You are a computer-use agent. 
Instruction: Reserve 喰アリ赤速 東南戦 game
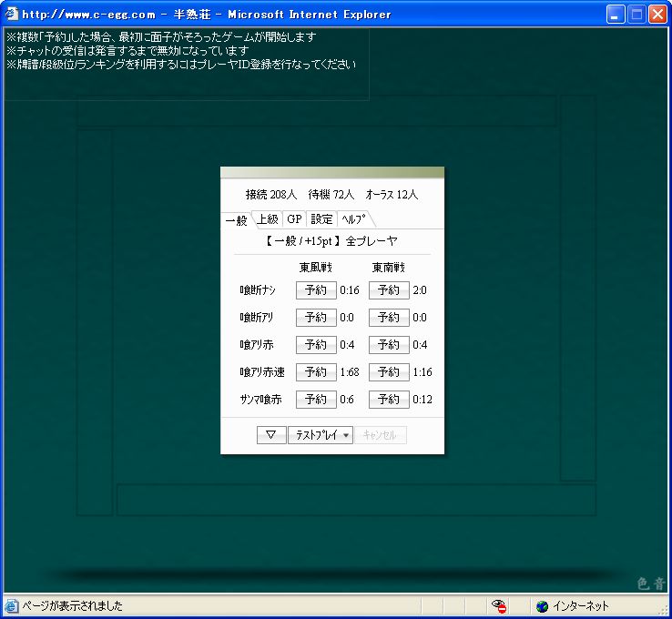pos(389,372)
